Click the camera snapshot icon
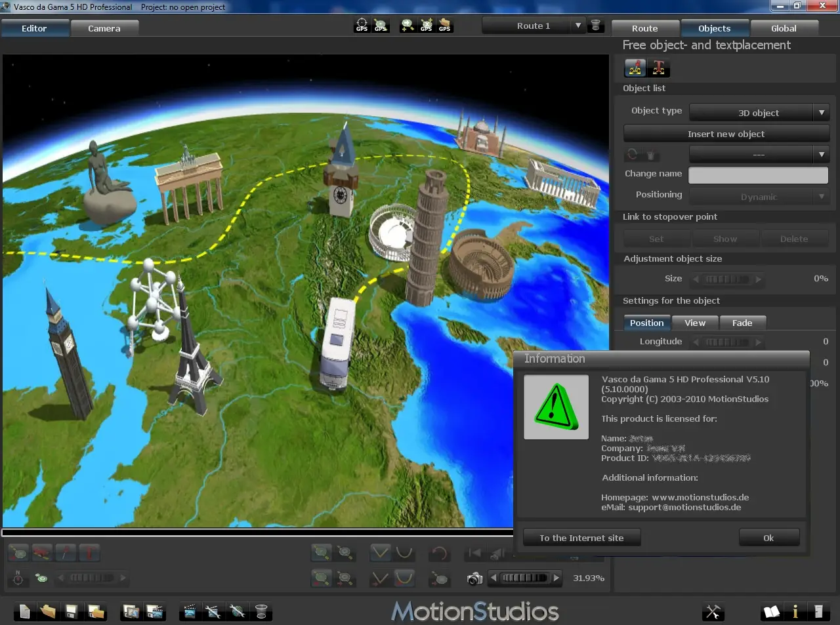Screen dimensions: 840x625 pos(474,578)
